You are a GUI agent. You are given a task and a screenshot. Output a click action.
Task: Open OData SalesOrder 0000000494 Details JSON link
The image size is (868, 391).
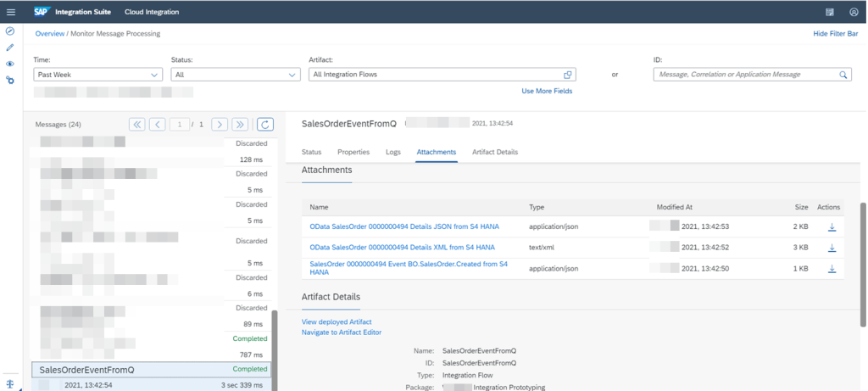pyautogui.click(x=404, y=226)
